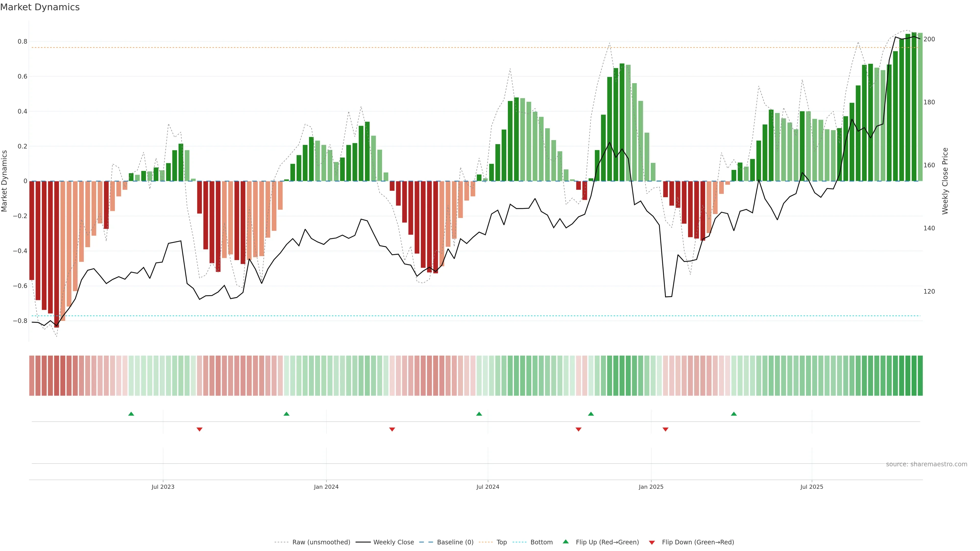Click the flip-down marker just after Jan 2025

665,429
